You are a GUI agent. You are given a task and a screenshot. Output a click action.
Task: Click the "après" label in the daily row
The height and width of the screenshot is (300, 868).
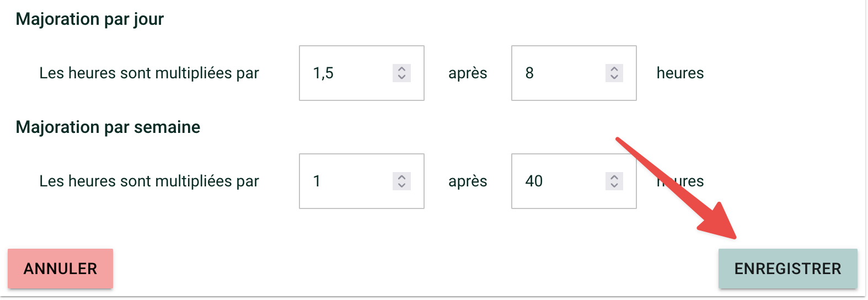[468, 73]
